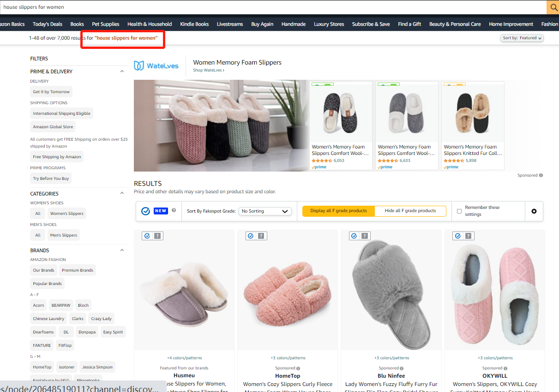Open the Shop WateLves link
Image resolution: width=559 pixels, height=392 pixels.
click(x=209, y=70)
